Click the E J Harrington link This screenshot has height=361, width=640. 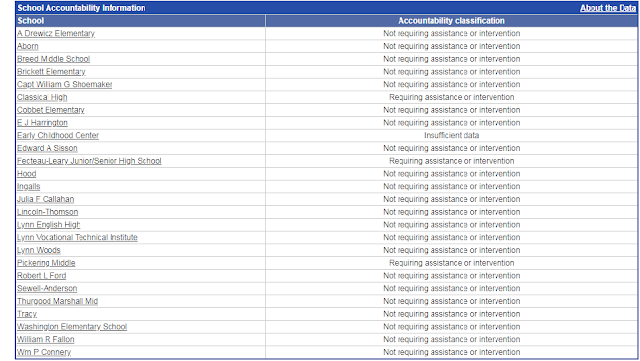pyautogui.click(x=42, y=123)
